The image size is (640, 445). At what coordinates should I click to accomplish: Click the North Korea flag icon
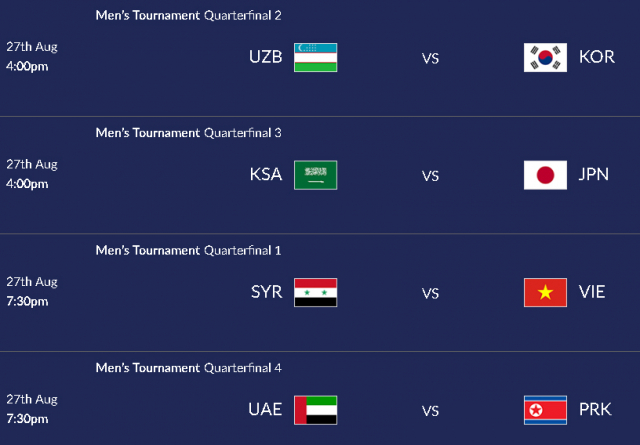(x=545, y=410)
